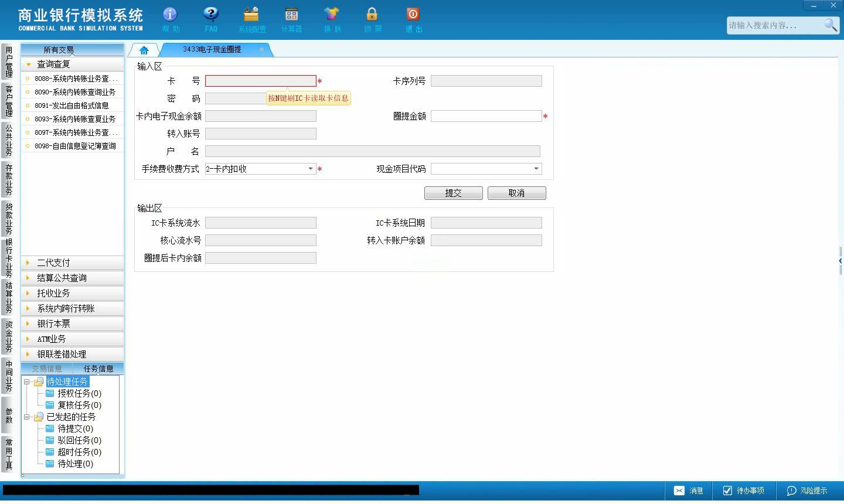Open 待办事项 to-do items
This screenshot has width=844, height=504.
pyautogui.click(x=743, y=491)
